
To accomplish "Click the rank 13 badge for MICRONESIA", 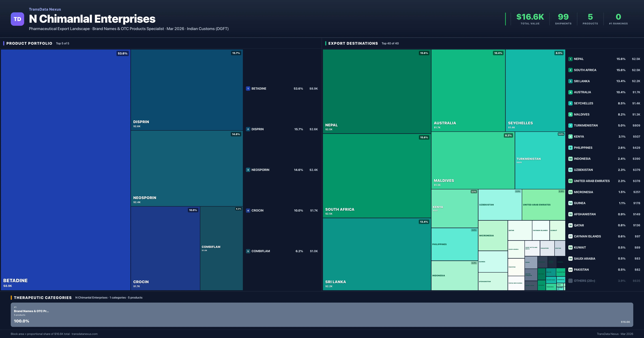I will click(570, 192).
